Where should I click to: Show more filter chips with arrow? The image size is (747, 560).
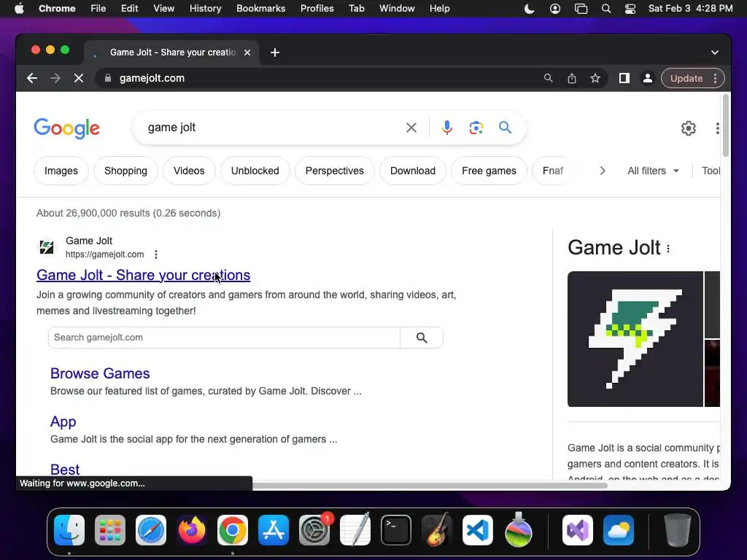(602, 171)
